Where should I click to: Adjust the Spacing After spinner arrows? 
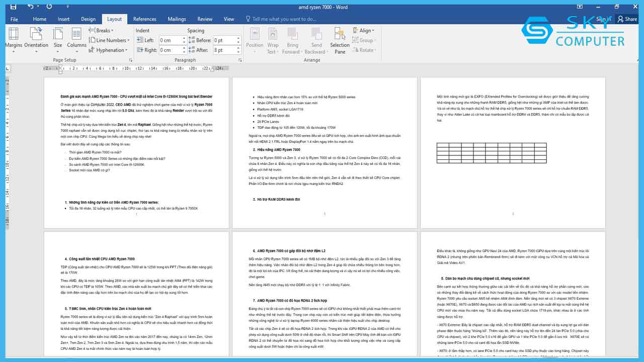coord(238,50)
